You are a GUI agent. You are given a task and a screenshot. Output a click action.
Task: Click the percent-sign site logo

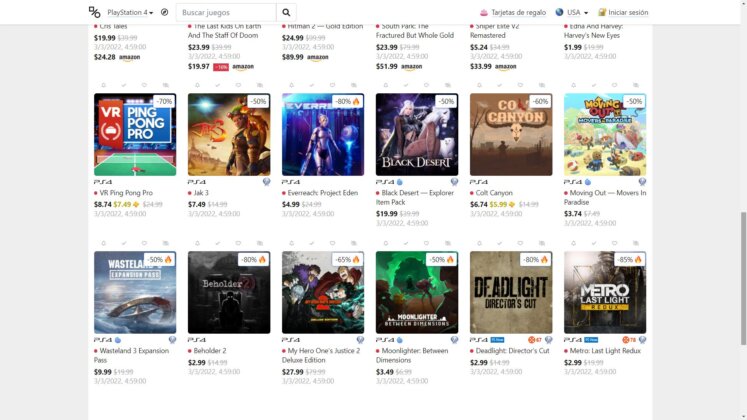94,12
